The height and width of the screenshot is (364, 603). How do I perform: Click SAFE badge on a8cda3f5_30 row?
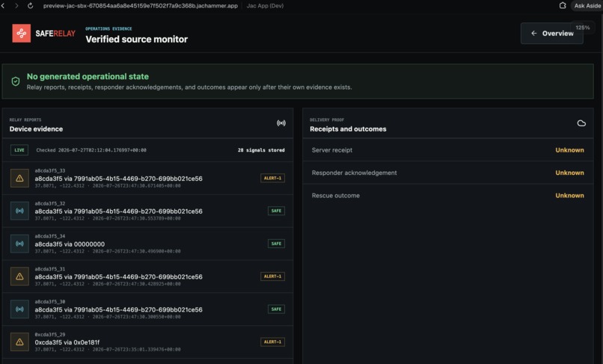tap(276, 309)
